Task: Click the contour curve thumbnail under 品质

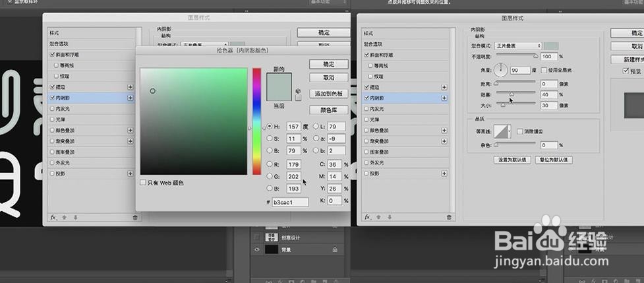Action: click(501, 131)
